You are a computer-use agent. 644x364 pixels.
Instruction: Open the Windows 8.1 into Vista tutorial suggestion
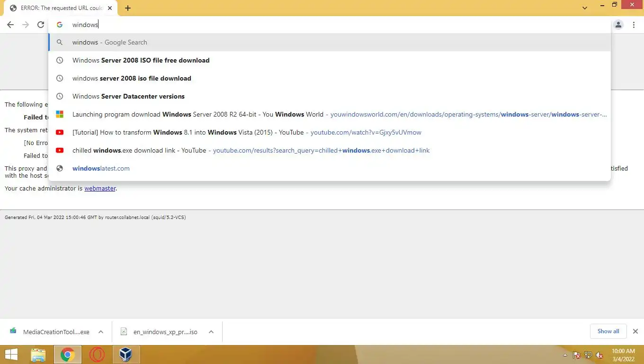click(x=330, y=132)
